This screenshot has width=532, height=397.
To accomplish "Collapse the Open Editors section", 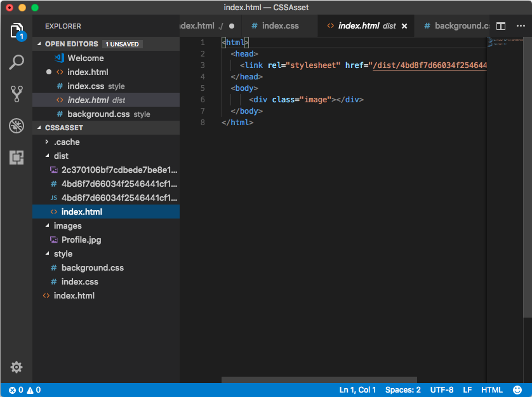I will click(39, 44).
